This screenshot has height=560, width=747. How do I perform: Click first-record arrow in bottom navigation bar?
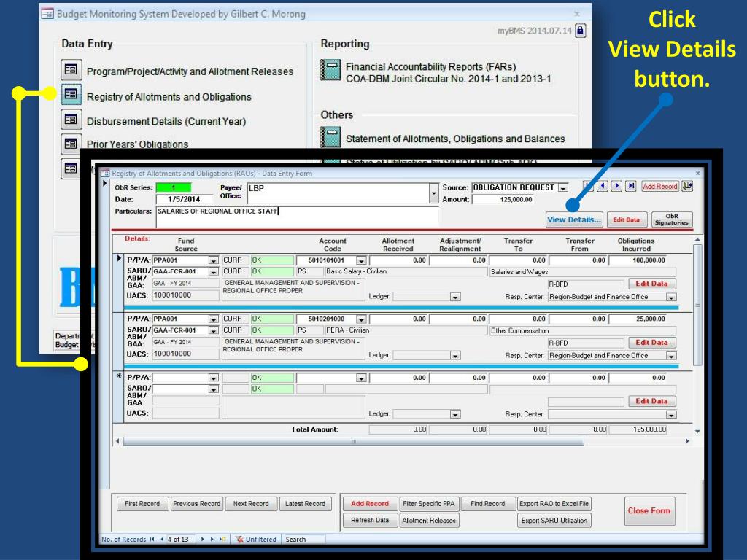[152, 539]
